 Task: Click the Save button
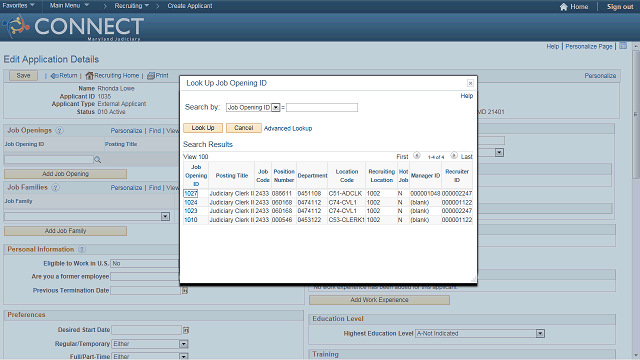[x=23, y=76]
